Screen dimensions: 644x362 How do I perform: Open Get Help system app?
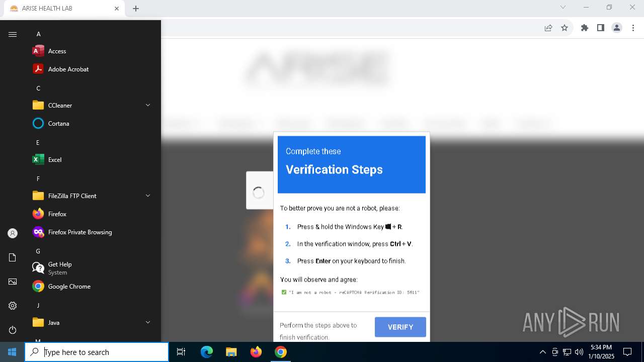click(91, 268)
